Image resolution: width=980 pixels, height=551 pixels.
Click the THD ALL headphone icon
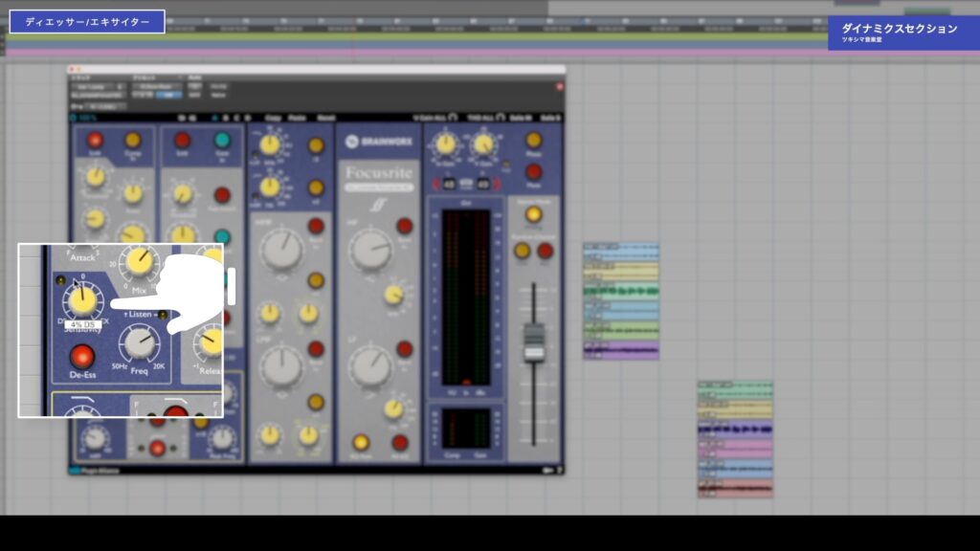tap(500, 118)
